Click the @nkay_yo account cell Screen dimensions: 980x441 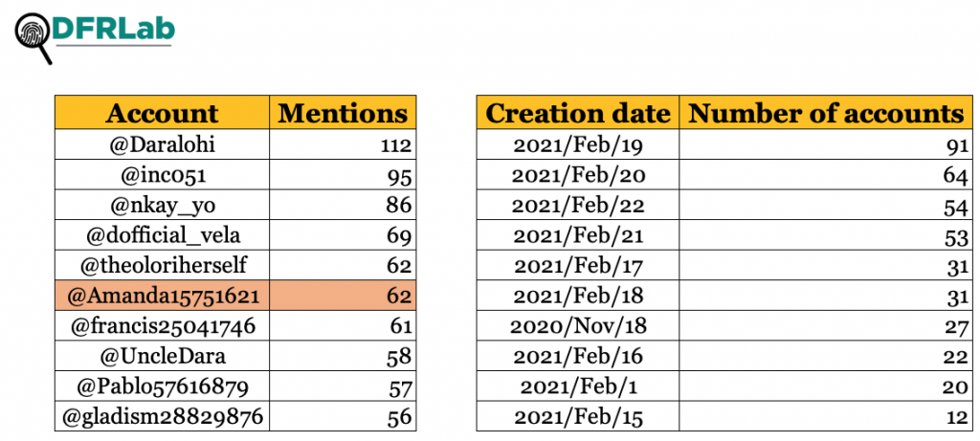coord(162,205)
